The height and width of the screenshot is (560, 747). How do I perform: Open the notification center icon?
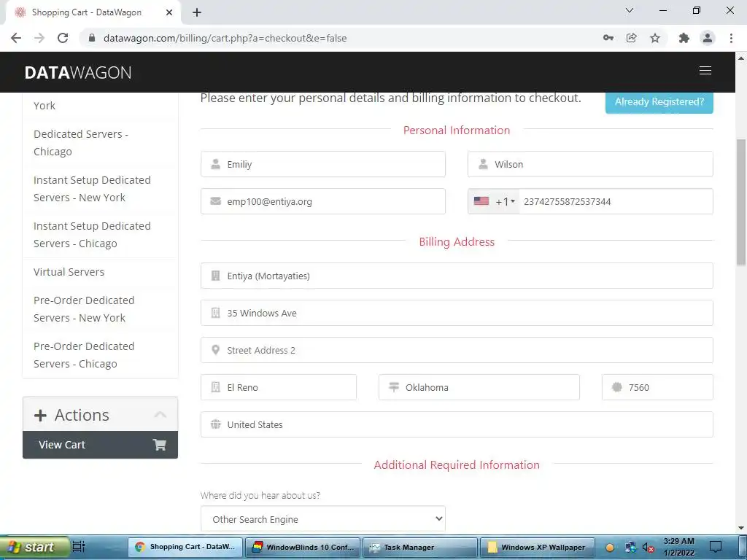click(716, 547)
